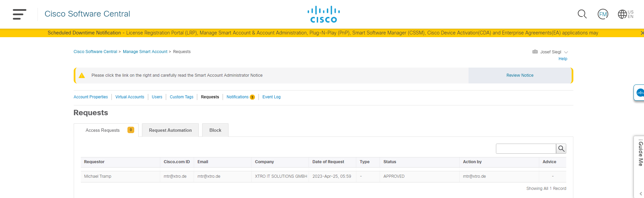Click mtr@xtro.de in Email column
The width and height of the screenshot is (644, 198).
(209, 176)
